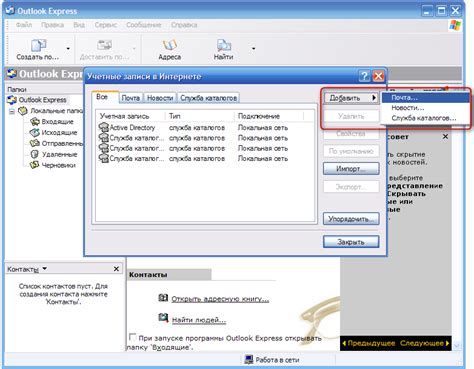The width and height of the screenshot is (474, 369).
Task: Collapse the Локальные папки tree node
Action: coord(12,111)
